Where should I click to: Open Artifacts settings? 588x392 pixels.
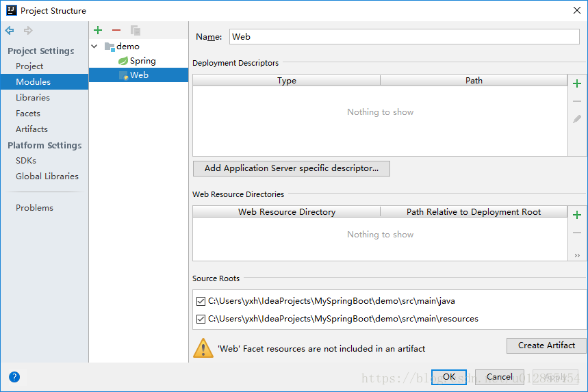coord(31,129)
